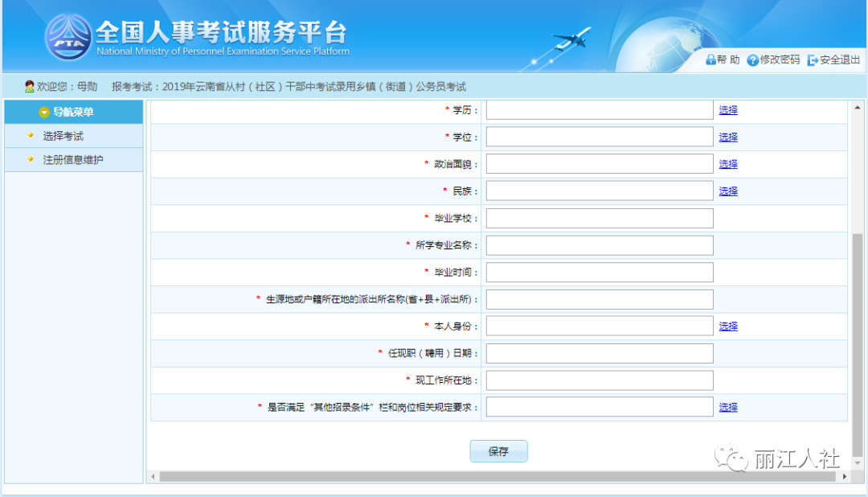Open 选择 link for 政治面貌 field
Viewport: 868px width, 497px height.
728,164
